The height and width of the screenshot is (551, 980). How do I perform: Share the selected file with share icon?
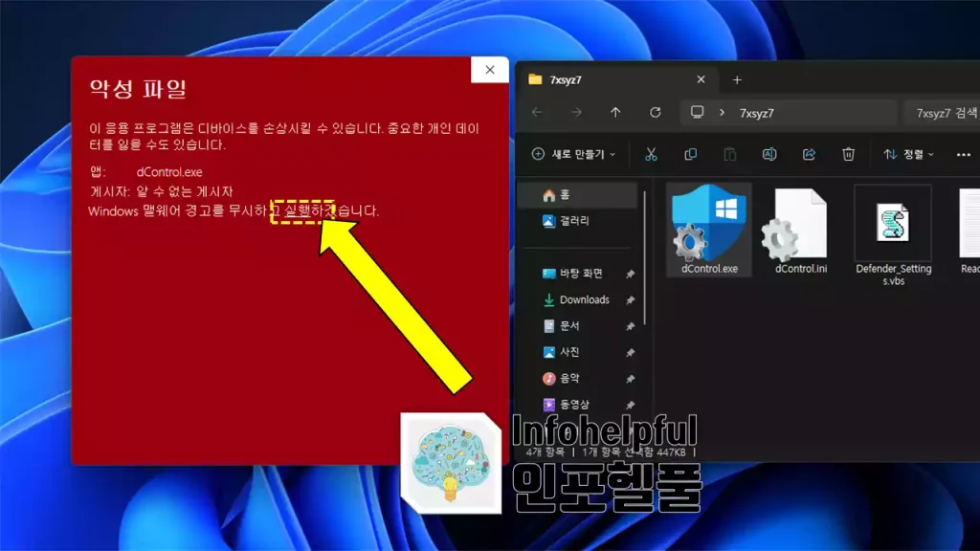coord(809,154)
